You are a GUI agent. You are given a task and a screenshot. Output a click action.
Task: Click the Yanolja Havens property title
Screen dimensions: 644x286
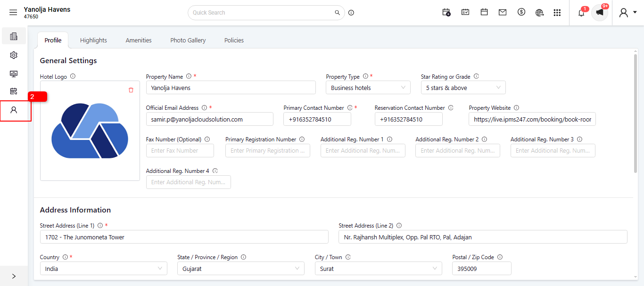47,9
